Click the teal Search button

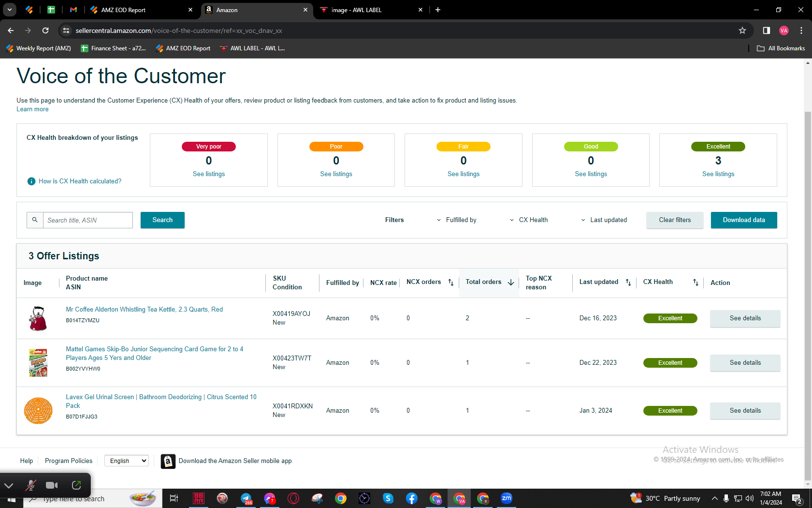pyautogui.click(x=162, y=220)
